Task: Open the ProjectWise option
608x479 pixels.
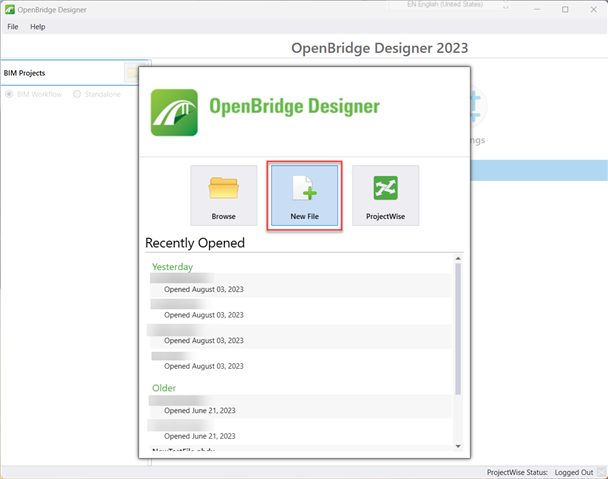Action: tap(385, 195)
